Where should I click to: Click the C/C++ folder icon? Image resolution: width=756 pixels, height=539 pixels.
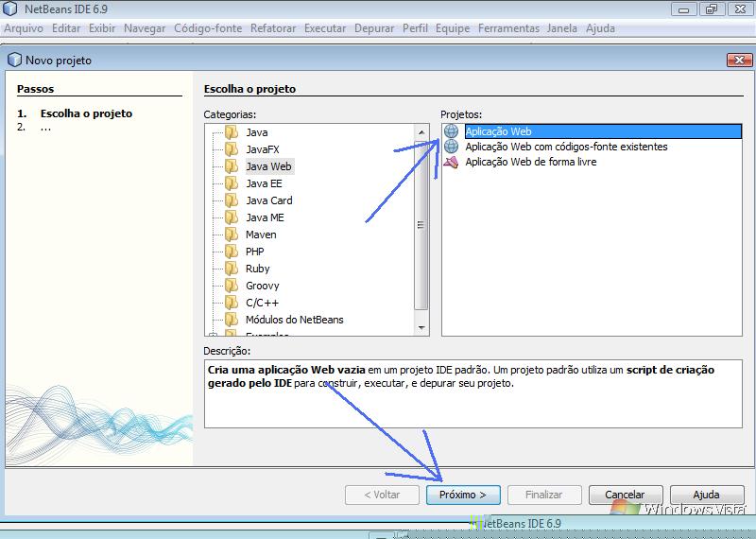point(232,303)
